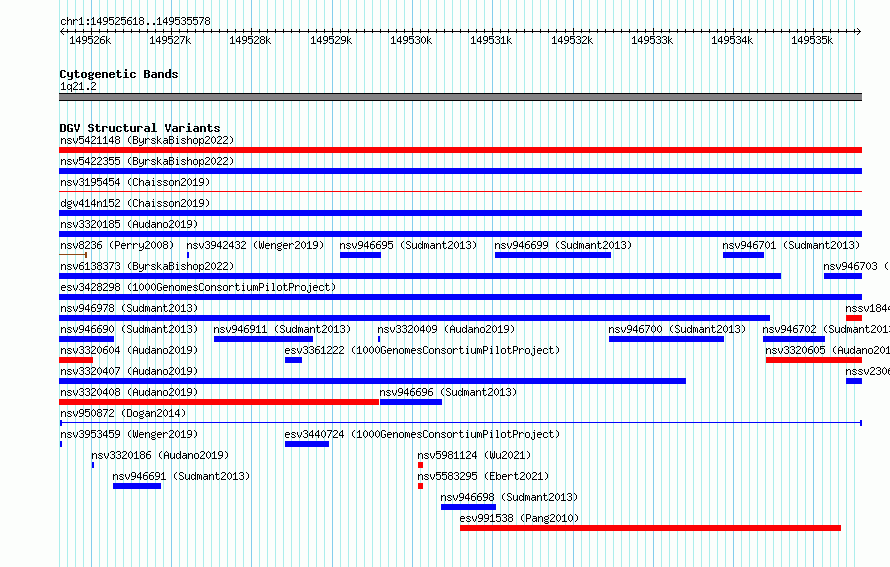Select the long red esv991538 bar
The width and height of the screenshot is (890, 567).
[650, 528]
